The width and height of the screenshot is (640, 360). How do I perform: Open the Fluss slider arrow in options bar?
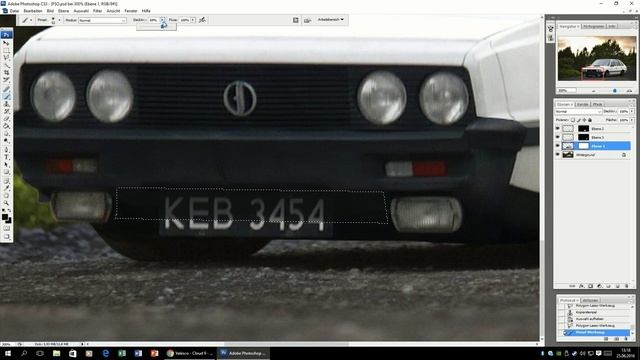tap(193, 20)
